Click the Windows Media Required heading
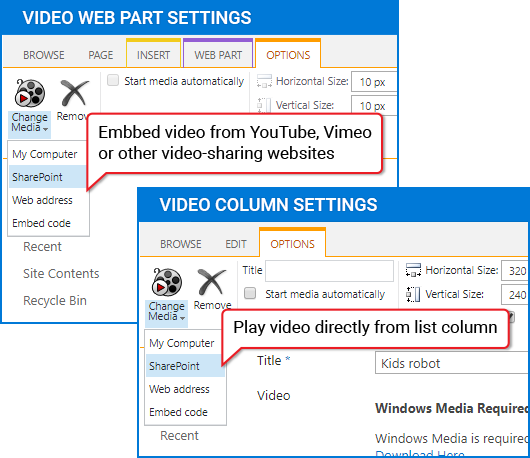 [452, 408]
